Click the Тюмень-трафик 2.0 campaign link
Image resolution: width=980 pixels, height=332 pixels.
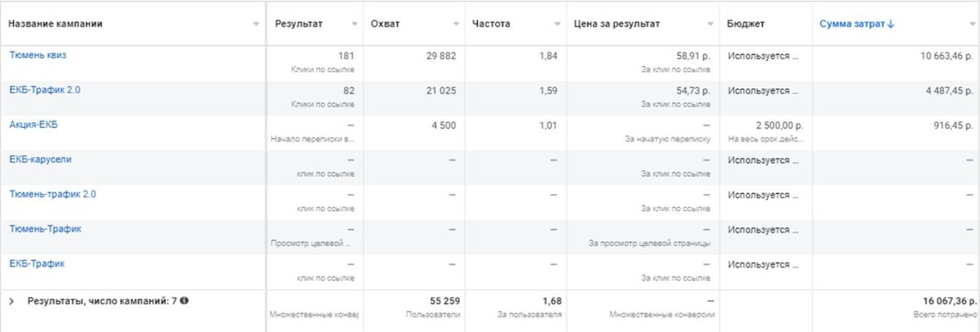53,194
